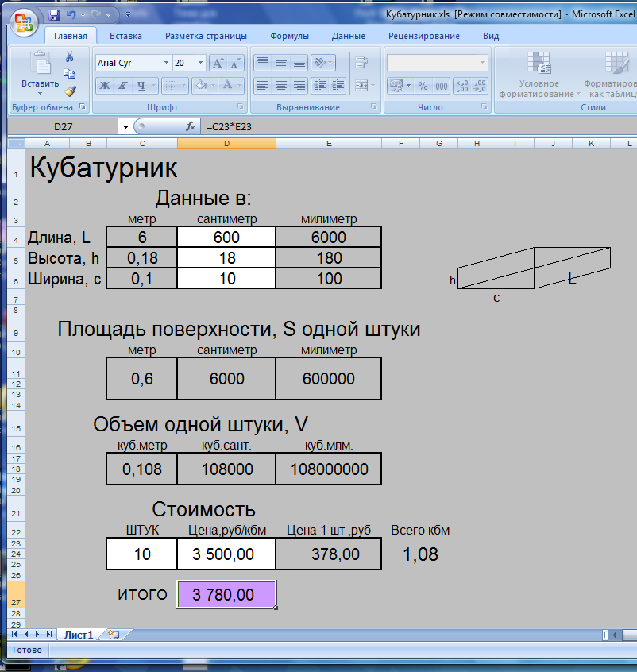Open the font size 20 dropdown
Screen dimensions: 637x672
point(200,63)
